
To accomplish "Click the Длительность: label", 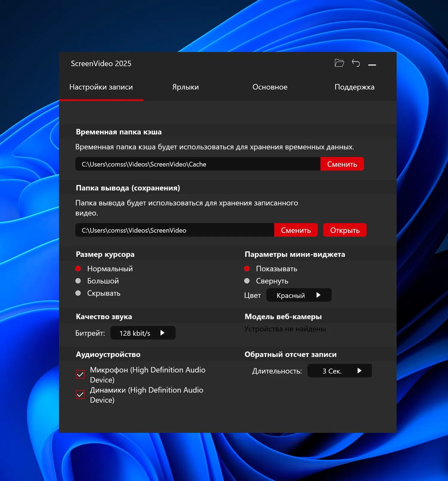I will coord(277,371).
